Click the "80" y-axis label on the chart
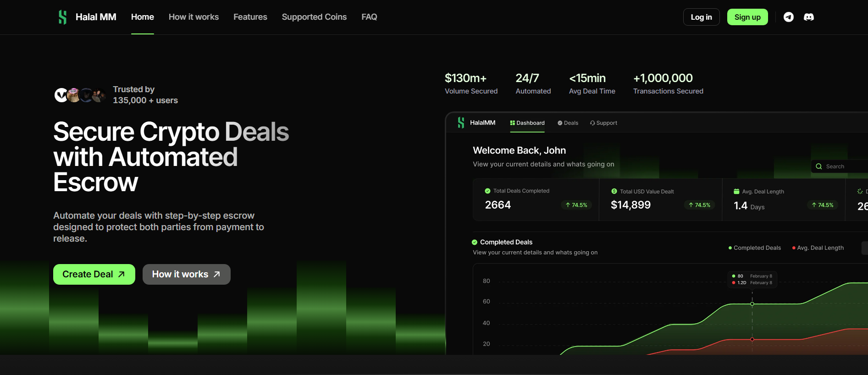This screenshot has width=868, height=375. pos(487,281)
